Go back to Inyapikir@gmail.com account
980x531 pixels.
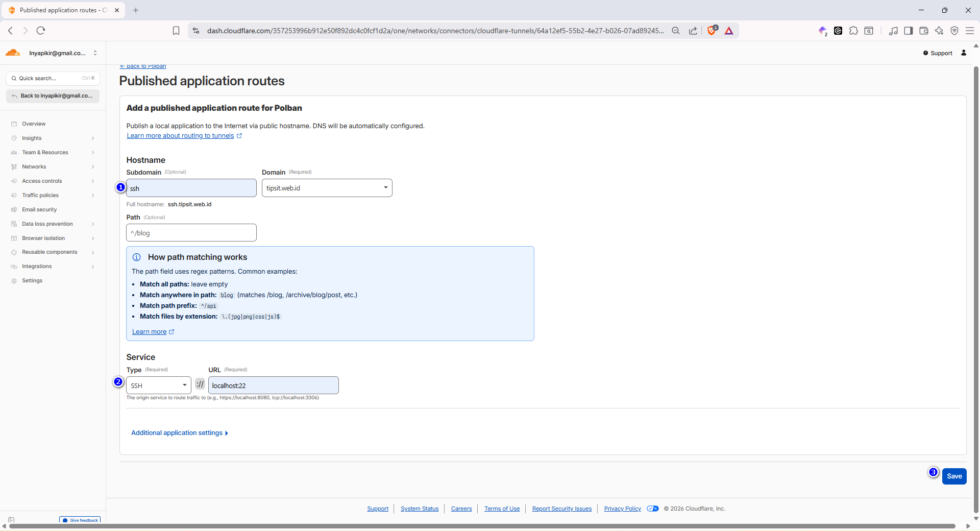coord(53,96)
